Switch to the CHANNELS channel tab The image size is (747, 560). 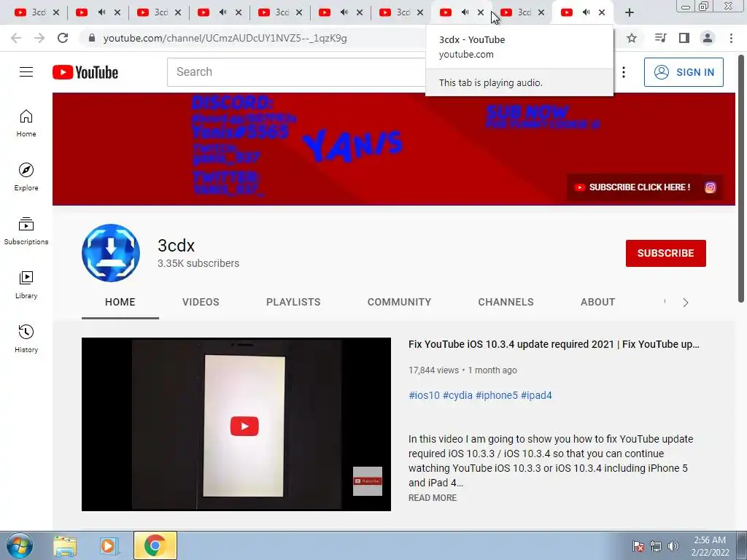click(x=506, y=302)
